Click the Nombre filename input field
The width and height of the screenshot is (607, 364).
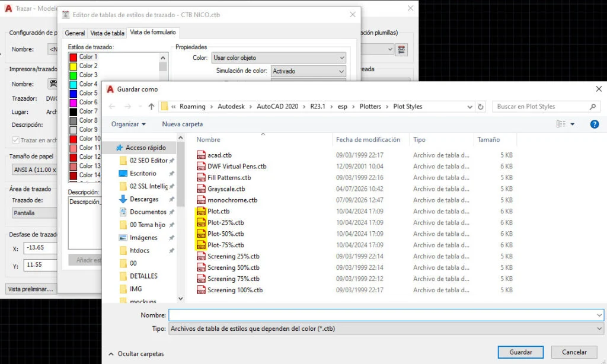coord(386,315)
